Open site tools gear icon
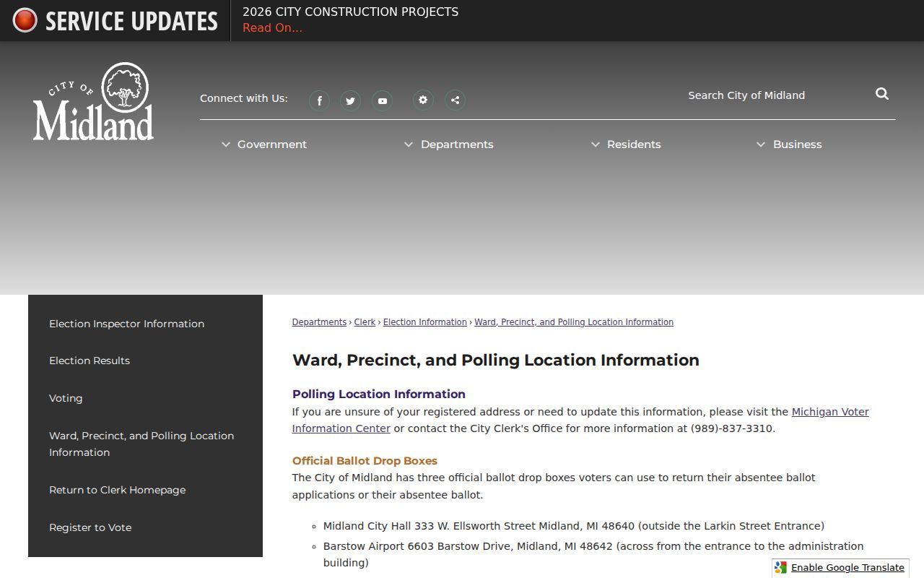The width and height of the screenshot is (924, 578). tap(423, 100)
